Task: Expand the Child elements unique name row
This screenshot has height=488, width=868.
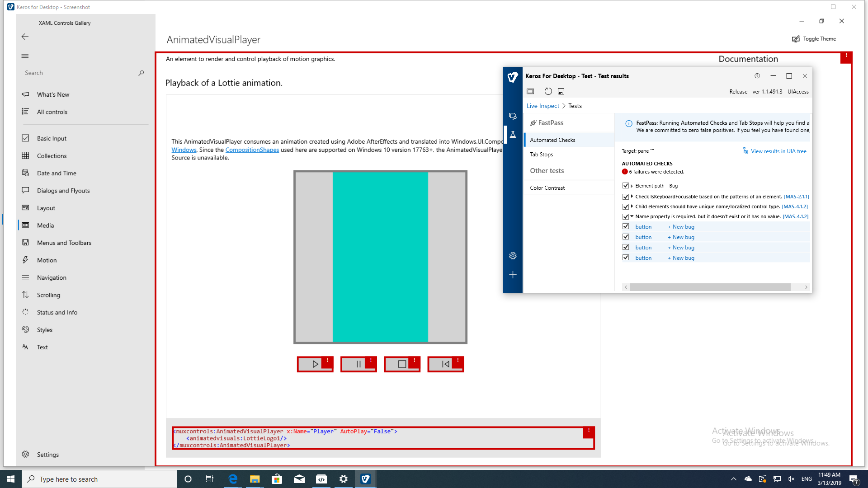Action: tap(632, 206)
